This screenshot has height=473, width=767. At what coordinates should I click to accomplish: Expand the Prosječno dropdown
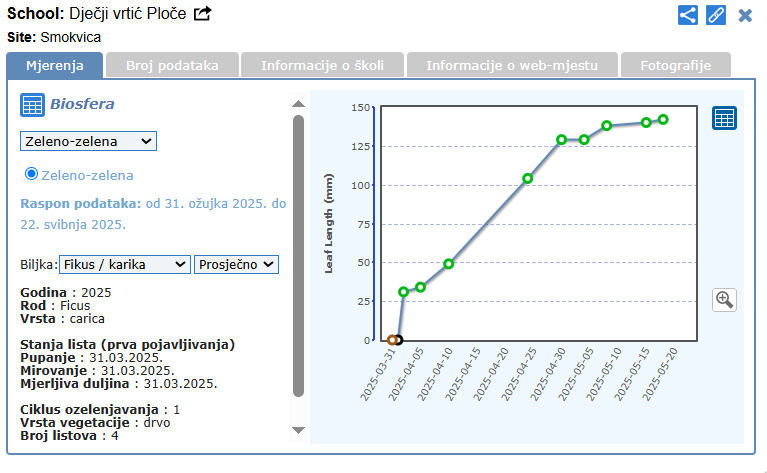236,264
